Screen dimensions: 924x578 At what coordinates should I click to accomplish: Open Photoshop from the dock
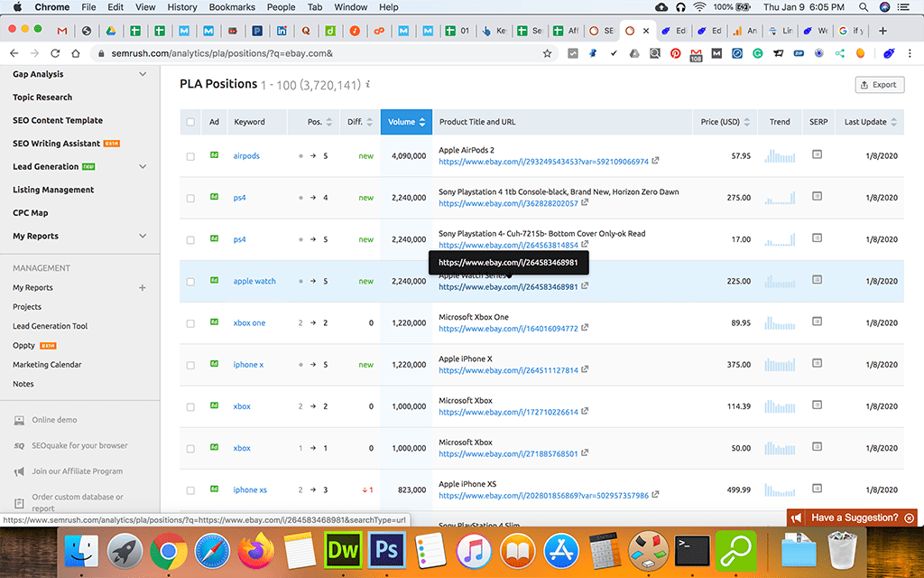click(x=386, y=550)
